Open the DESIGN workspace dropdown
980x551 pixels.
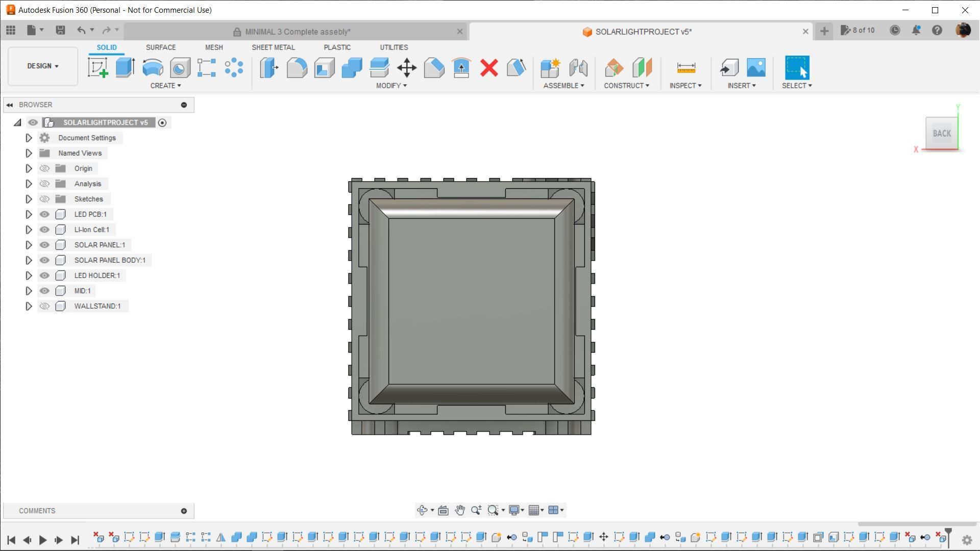pos(43,66)
